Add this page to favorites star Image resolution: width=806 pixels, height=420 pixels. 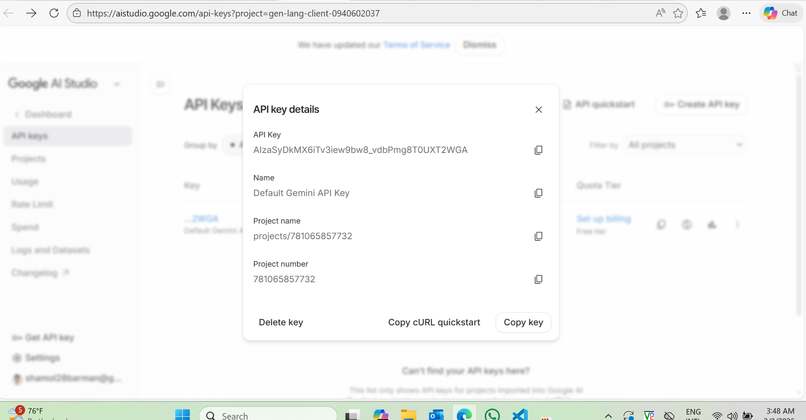(x=678, y=13)
